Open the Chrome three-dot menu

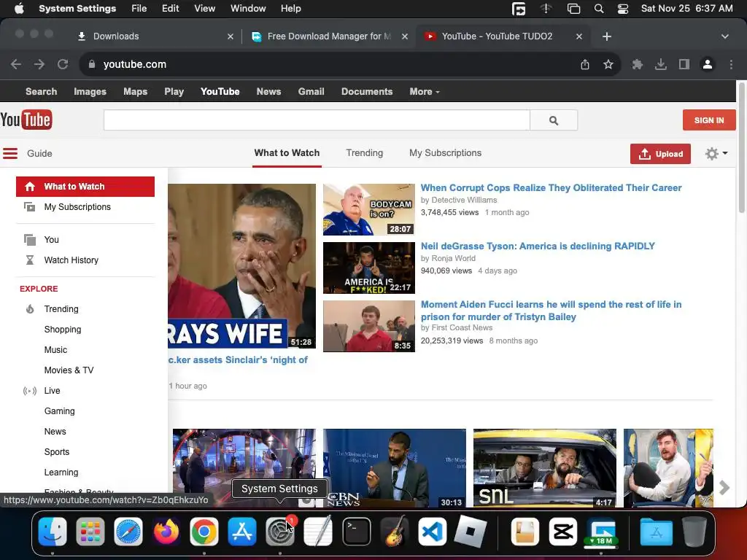pyautogui.click(x=731, y=64)
